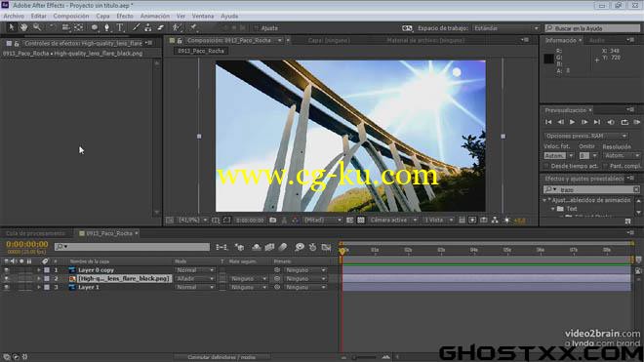Toggle loop playback button in preview panel
644x362 pixels.
pyautogui.click(x=624, y=122)
